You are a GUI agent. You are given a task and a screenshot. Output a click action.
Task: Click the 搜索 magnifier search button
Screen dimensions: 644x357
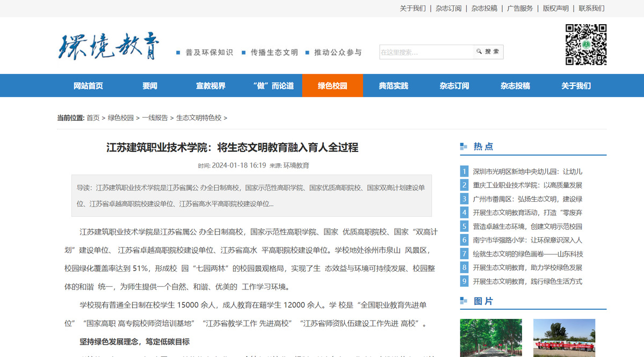point(488,52)
